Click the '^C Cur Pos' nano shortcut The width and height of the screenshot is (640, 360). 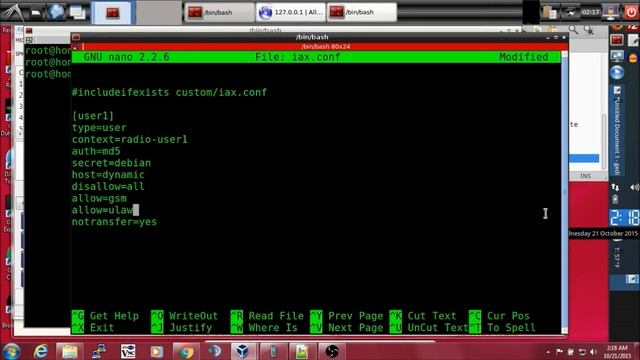500,316
